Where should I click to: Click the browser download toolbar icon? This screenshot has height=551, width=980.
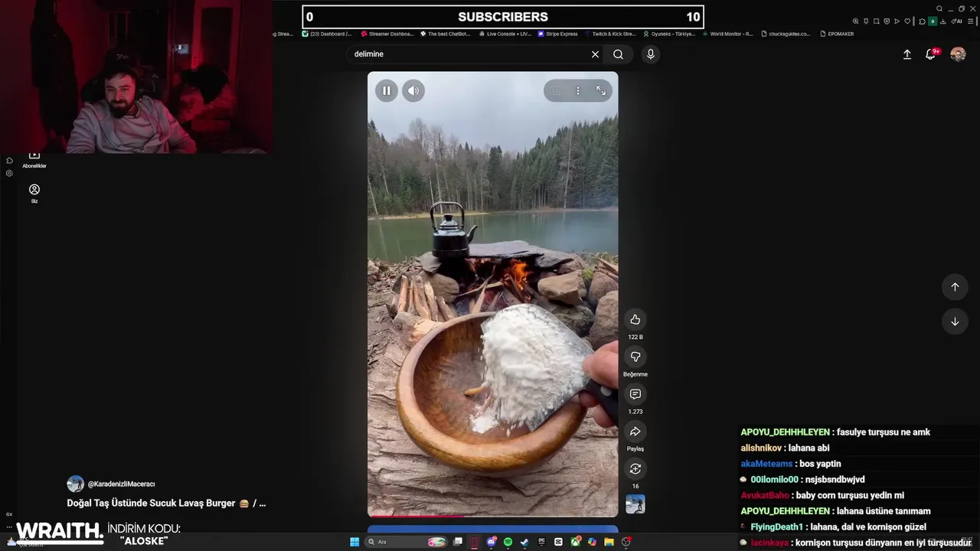coord(943,21)
